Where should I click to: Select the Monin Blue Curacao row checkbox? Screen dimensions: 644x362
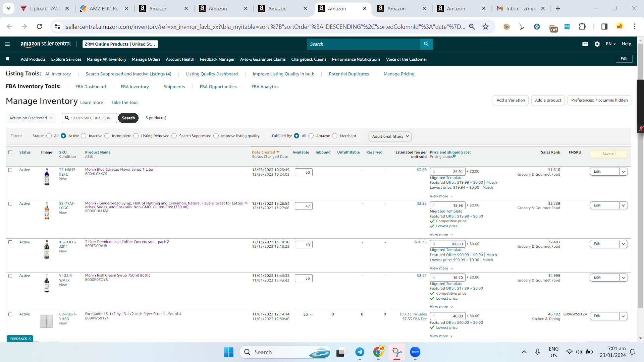coord(10,170)
